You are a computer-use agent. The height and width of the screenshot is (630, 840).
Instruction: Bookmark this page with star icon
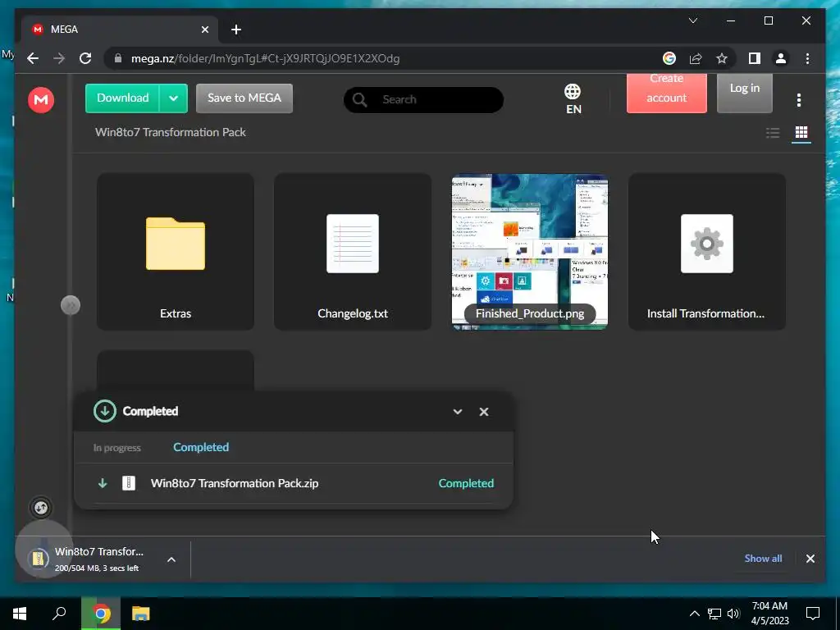(722, 58)
